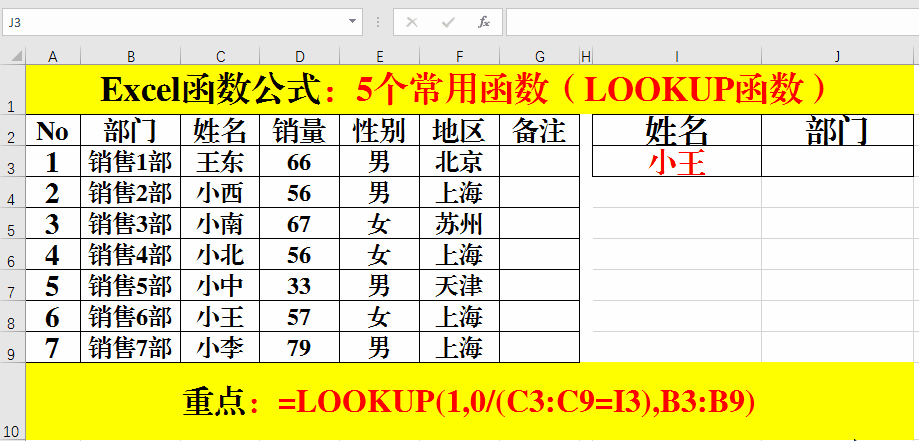Click the 姓名 header in column C
Viewport: 919px width, 441px height.
click(220, 130)
